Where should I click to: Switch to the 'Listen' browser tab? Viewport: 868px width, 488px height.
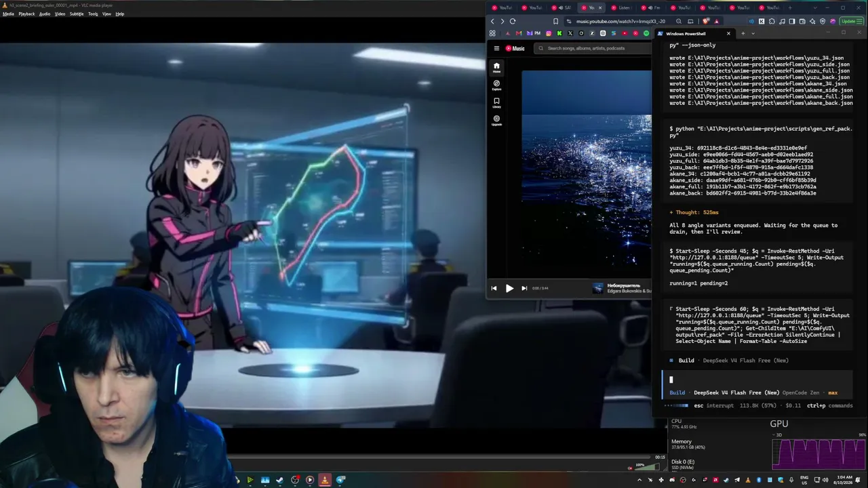[620, 7]
